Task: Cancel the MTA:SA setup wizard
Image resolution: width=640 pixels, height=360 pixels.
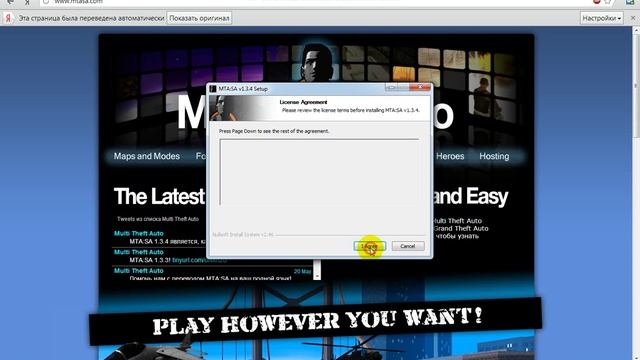Action: (x=408, y=246)
